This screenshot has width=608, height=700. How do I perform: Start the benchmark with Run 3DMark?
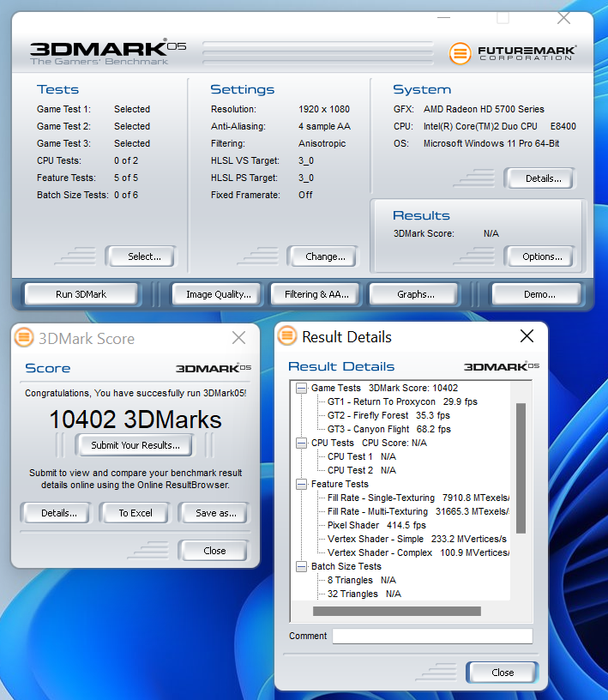pyautogui.click(x=81, y=294)
